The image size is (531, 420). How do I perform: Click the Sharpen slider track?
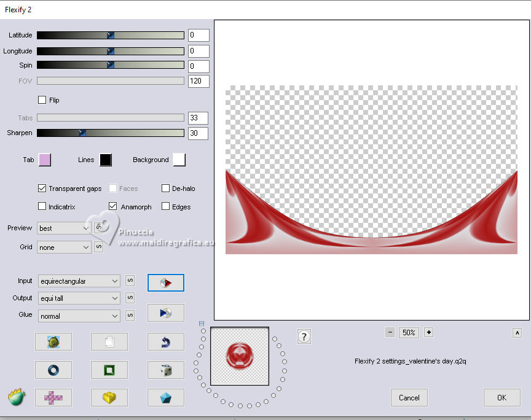[x=111, y=133]
